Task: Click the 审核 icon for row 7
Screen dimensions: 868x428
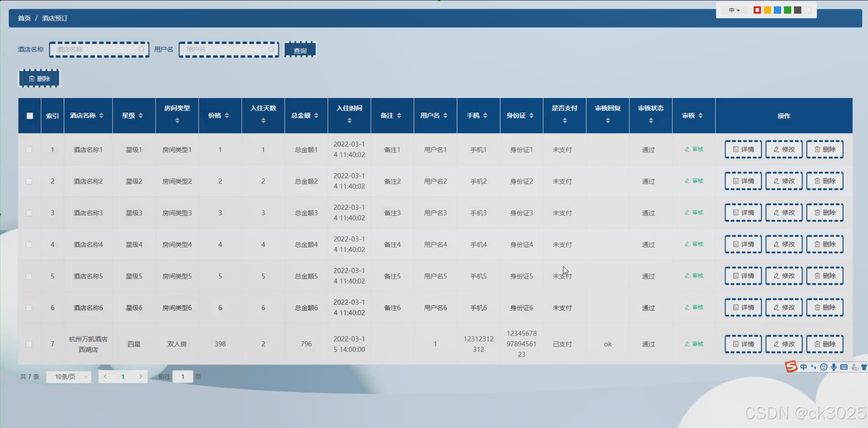Action: 687,344
